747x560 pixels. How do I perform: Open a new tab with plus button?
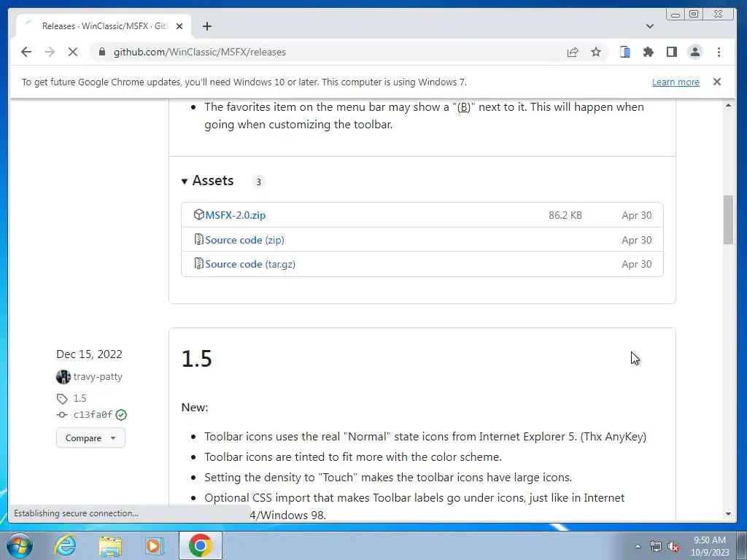206,26
